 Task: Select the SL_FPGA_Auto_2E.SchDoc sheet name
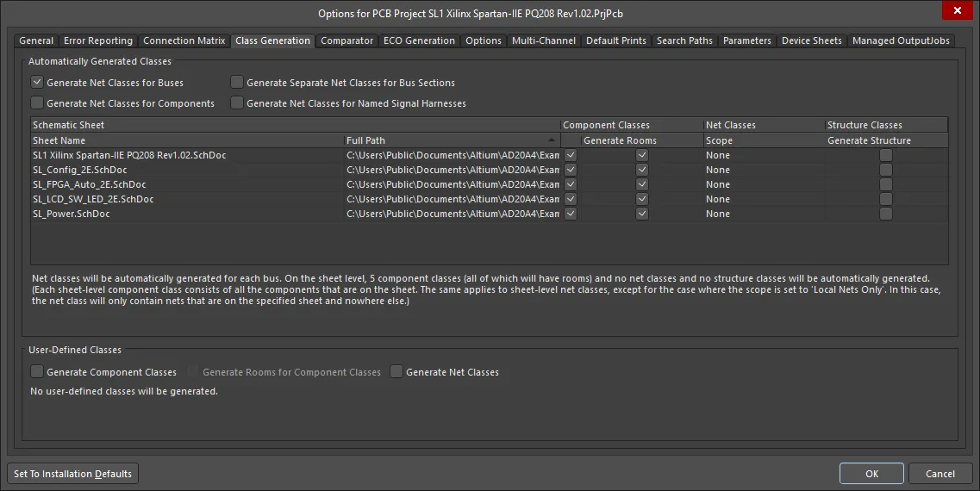tap(90, 184)
